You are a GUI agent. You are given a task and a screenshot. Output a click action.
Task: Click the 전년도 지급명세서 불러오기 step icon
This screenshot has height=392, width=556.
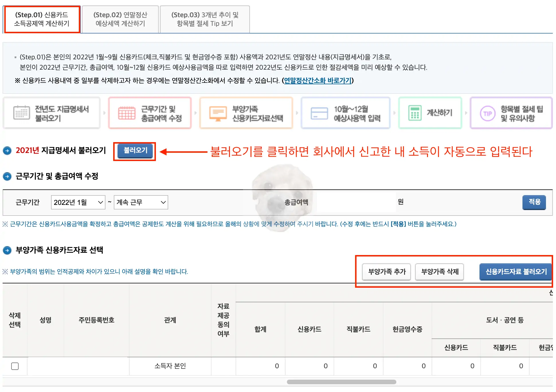pyautogui.click(x=21, y=113)
